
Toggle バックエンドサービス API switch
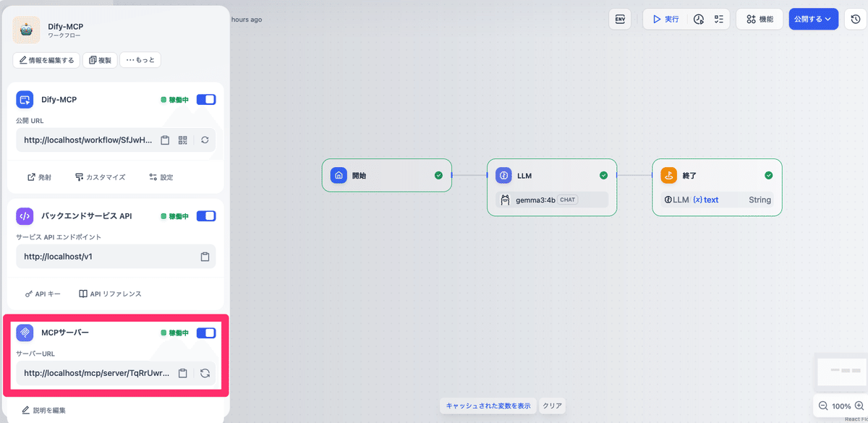pyautogui.click(x=206, y=215)
